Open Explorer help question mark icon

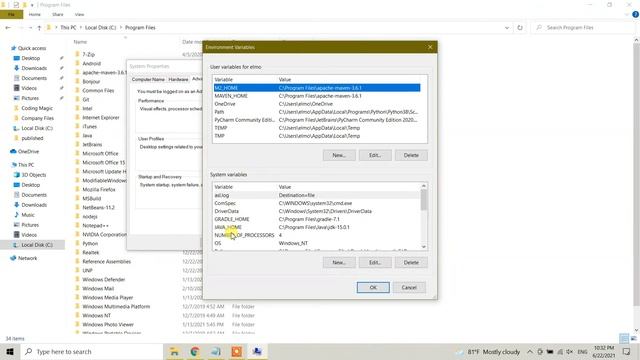(635, 15)
